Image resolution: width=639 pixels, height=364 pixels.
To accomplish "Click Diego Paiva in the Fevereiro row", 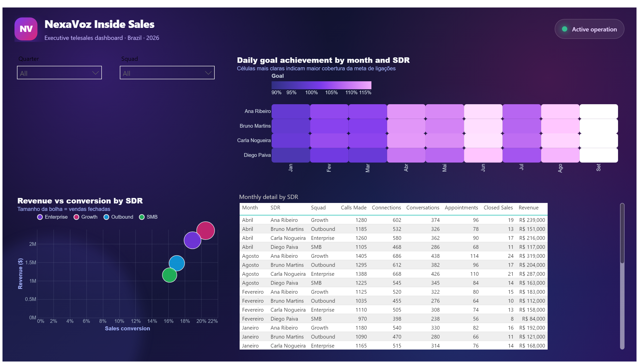I will [x=284, y=319].
